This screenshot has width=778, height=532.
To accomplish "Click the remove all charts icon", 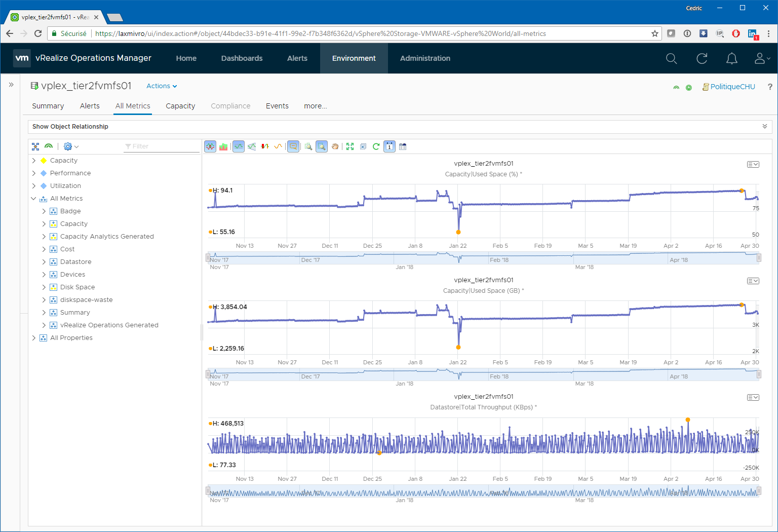I will point(363,146).
